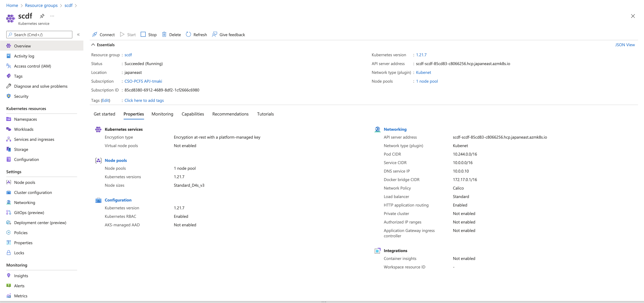This screenshot has width=644, height=303.
Task: Click here to add tags link
Action: 144,100
